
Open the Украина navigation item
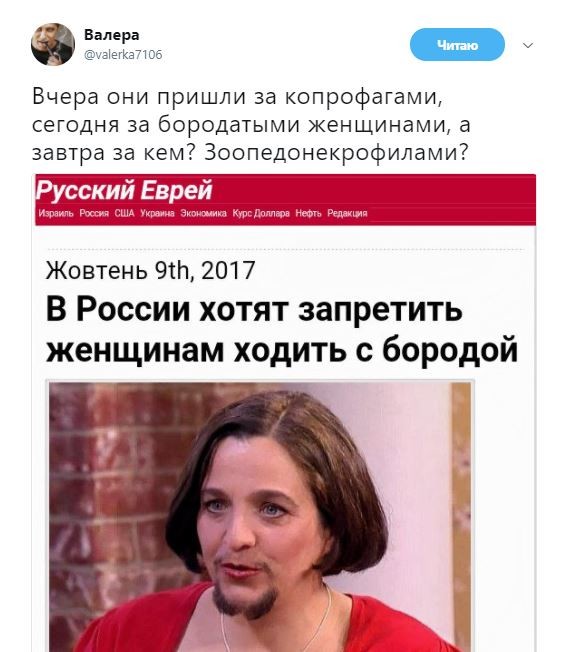pos(157,213)
